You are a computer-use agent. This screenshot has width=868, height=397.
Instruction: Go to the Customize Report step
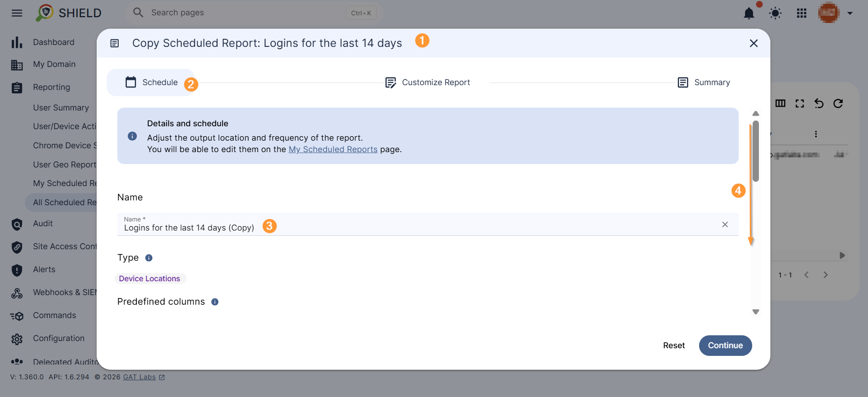click(428, 82)
